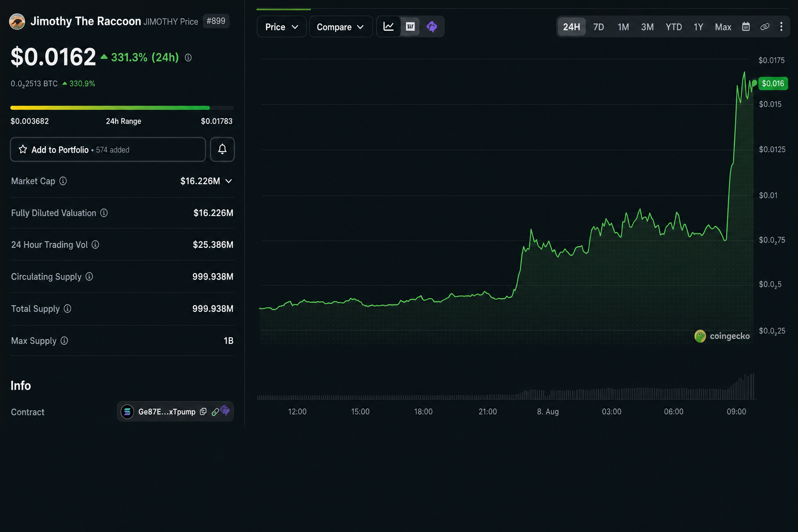Image resolution: width=798 pixels, height=532 pixels.
Task: Select the 24H time range
Action: pyautogui.click(x=571, y=26)
